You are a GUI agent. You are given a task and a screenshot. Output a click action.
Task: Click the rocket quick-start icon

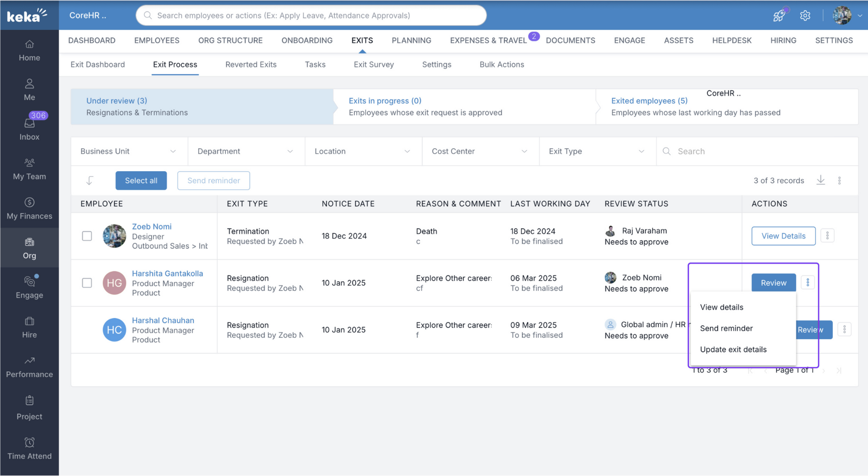coord(779,15)
